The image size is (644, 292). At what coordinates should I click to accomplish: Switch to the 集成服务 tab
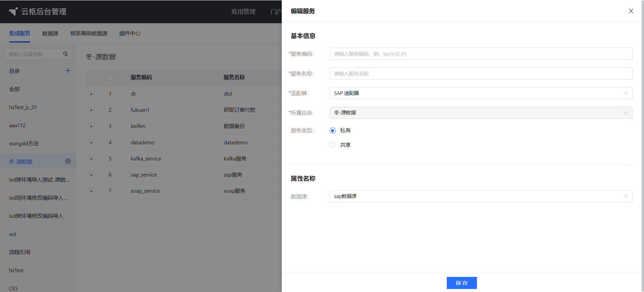click(19, 33)
